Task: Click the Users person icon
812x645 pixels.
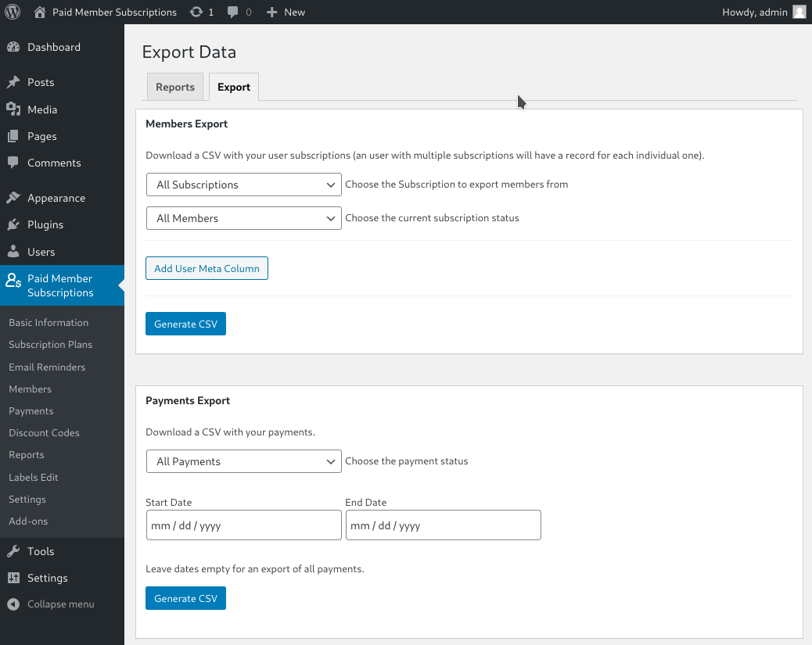Action: (13, 252)
